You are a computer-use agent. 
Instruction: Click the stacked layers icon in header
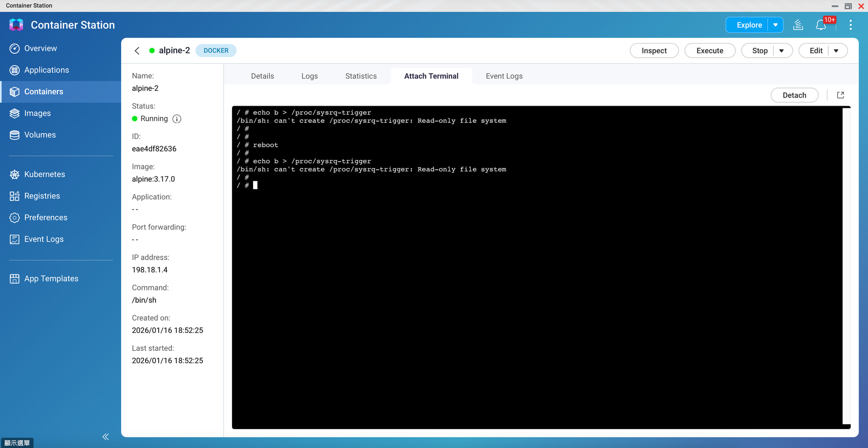click(x=798, y=25)
